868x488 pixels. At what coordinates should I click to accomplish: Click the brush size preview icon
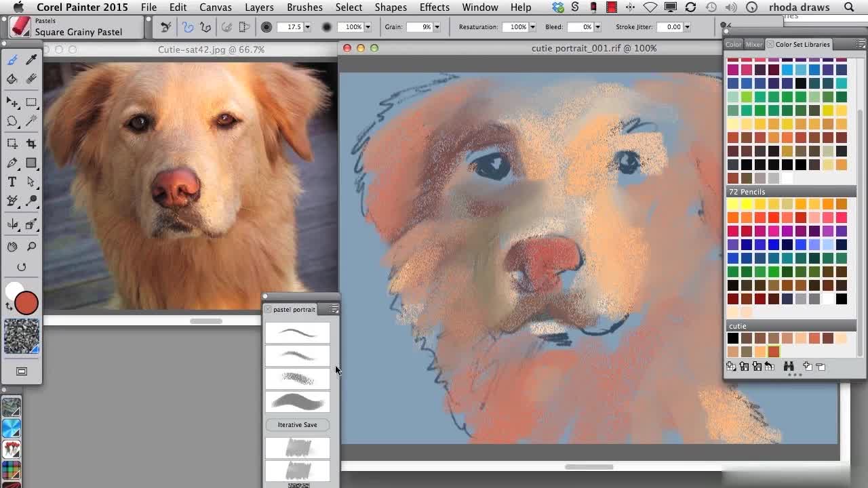(x=267, y=27)
